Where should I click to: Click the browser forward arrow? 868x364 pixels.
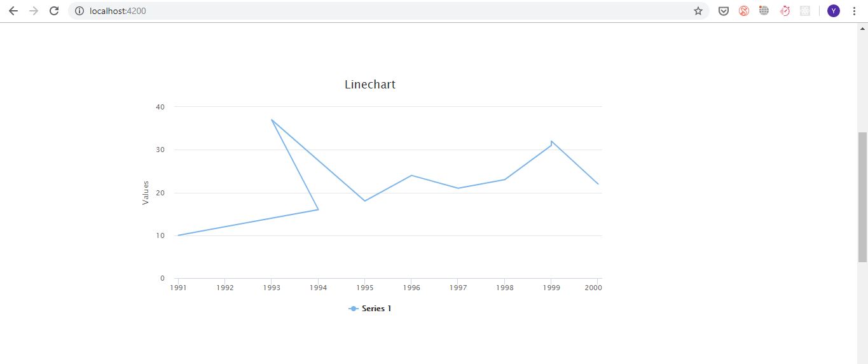coord(34,11)
